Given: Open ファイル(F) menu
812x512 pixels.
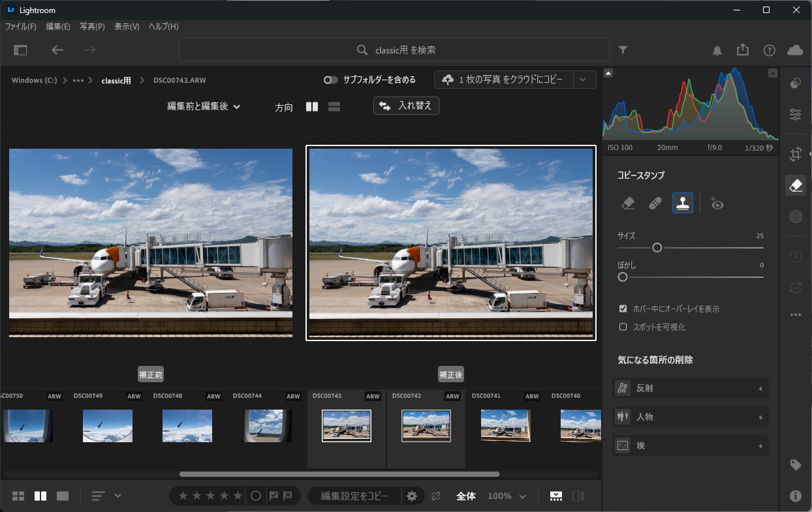Looking at the screenshot, I should tap(21, 27).
